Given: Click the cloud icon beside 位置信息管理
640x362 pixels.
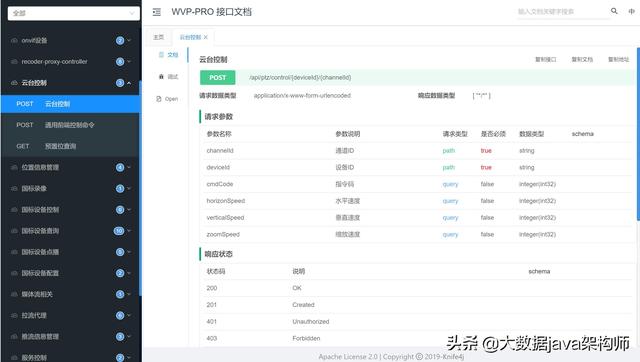Looking at the screenshot, I should coord(14,167).
